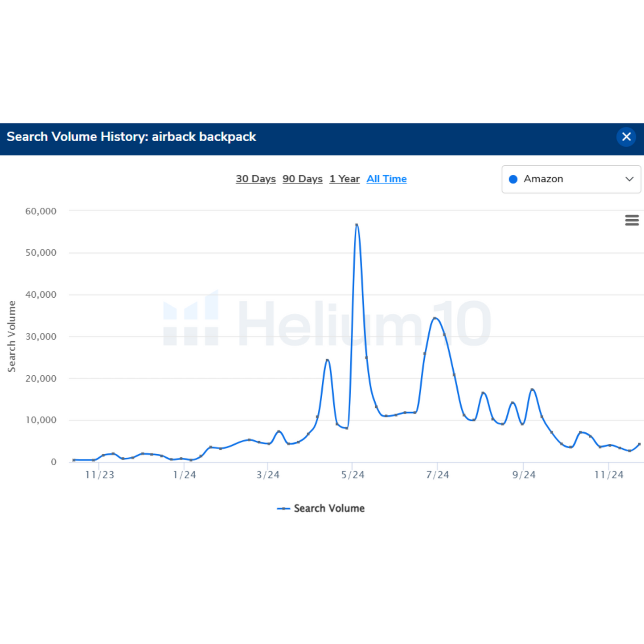Select the 90 Days range
The height and width of the screenshot is (644, 644).
[x=303, y=179]
